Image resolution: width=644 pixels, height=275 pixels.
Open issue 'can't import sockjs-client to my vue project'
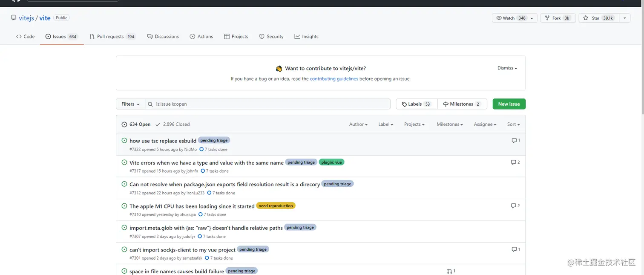pos(182,249)
